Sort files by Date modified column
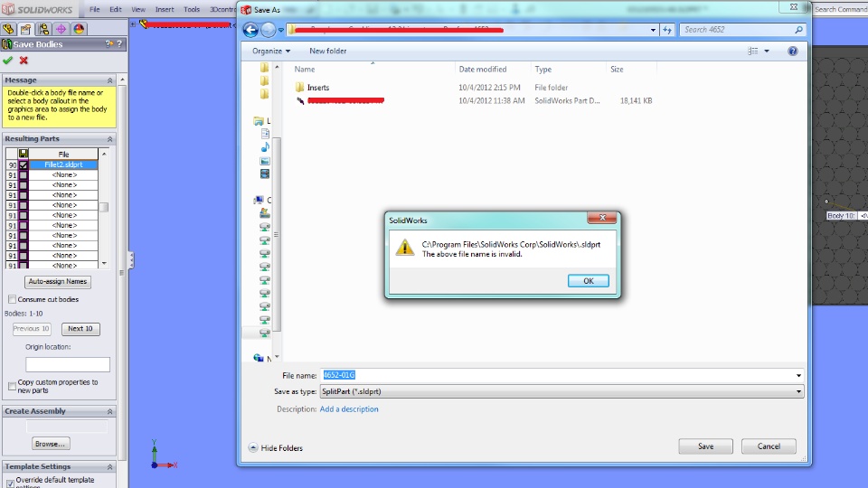Image resolution: width=868 pixels, height=488 pixels. 482,70
